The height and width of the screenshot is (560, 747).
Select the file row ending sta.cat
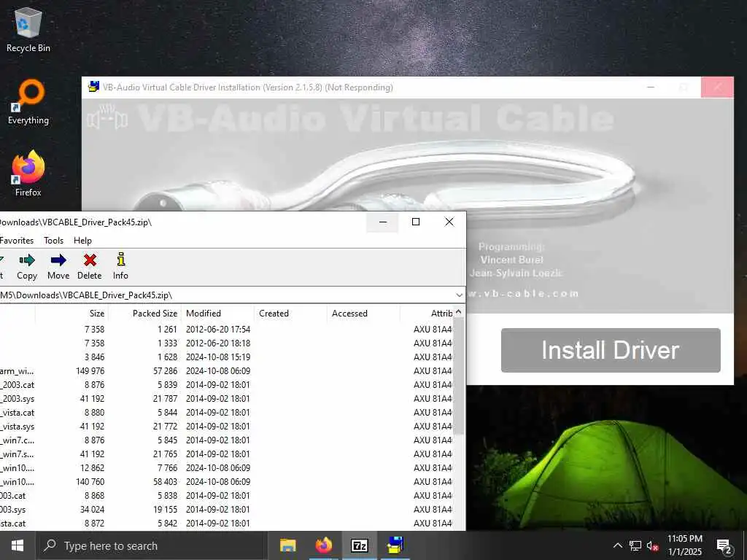coord(226,523)
